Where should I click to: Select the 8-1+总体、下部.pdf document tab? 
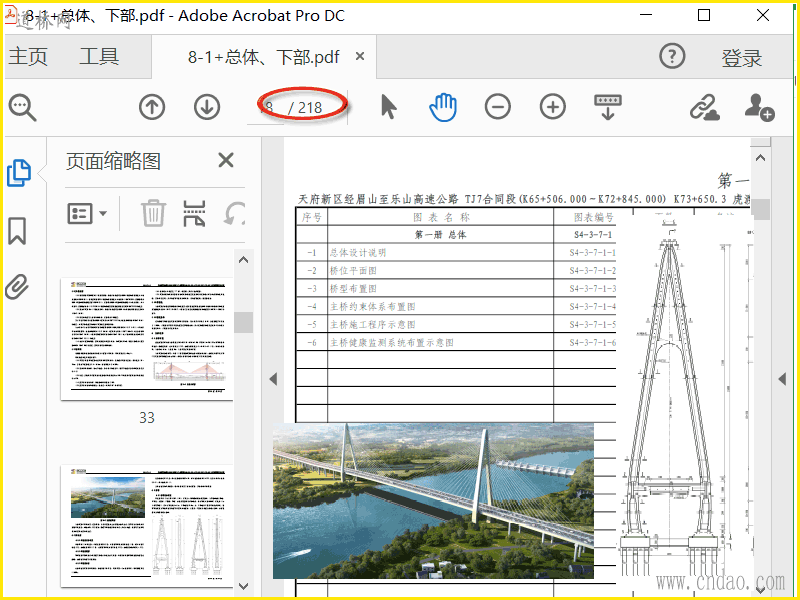pos(264,57)
